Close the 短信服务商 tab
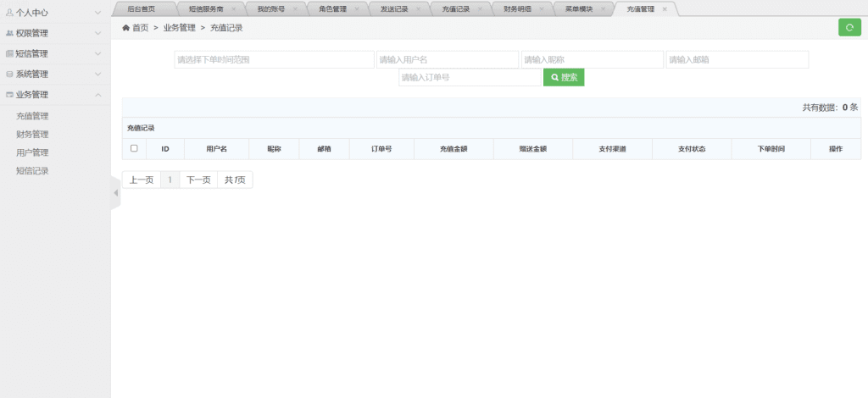The image size is (868, 398). [x=233, y=9]
